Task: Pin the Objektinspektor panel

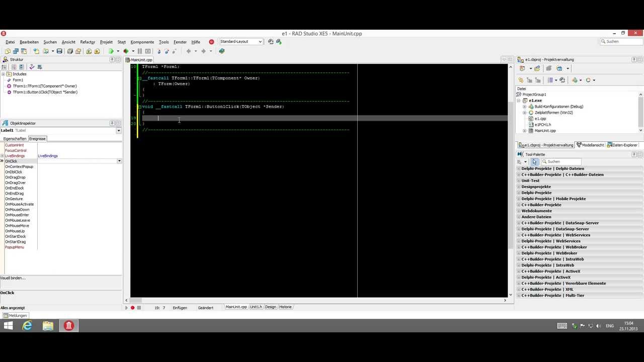Action: [x=112, y=123]
